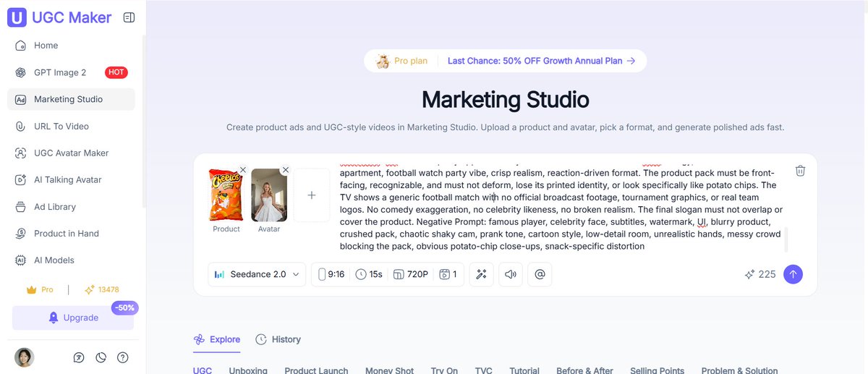Open the Seedance 2.0 model dropdown
The height and width of the screenshot is (374, 868).
257,274
